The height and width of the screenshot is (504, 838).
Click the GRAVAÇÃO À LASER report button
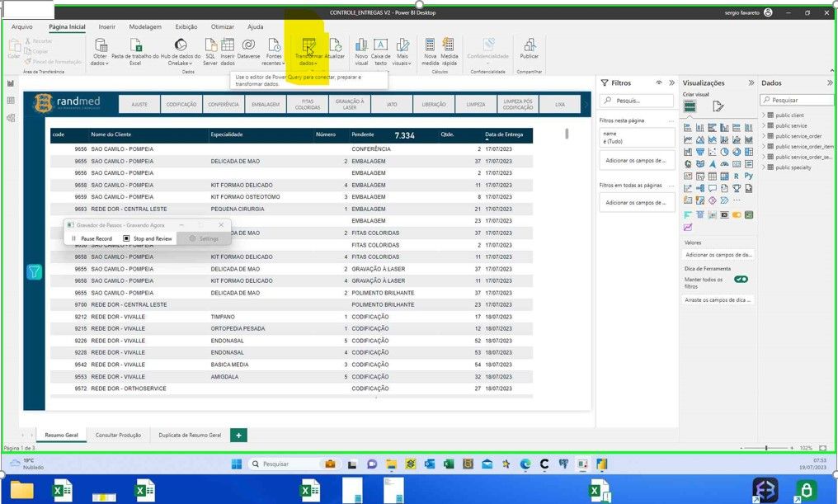pyautogui.click(x=350, y=104)
